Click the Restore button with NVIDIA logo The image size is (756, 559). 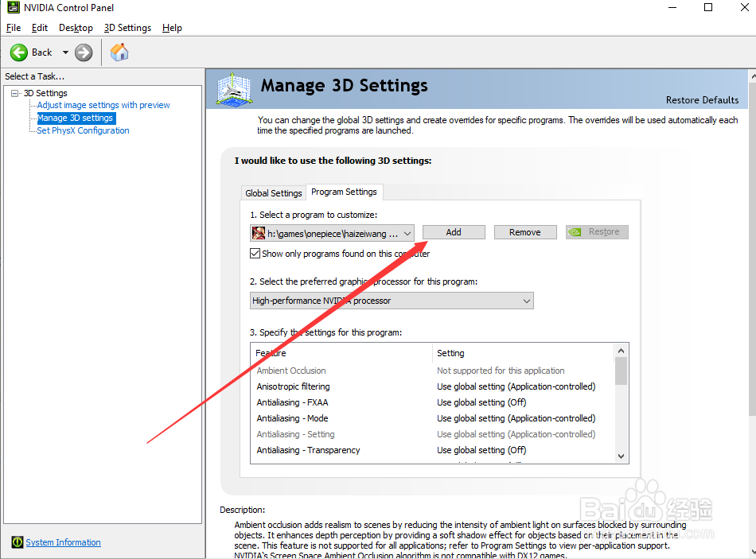click(x=597, y=232)
